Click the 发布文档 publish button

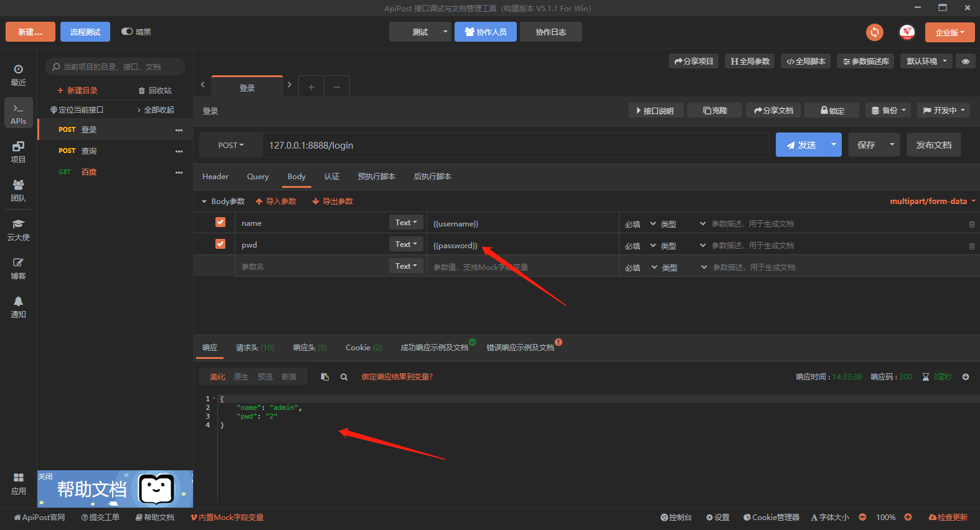(934, 144)
